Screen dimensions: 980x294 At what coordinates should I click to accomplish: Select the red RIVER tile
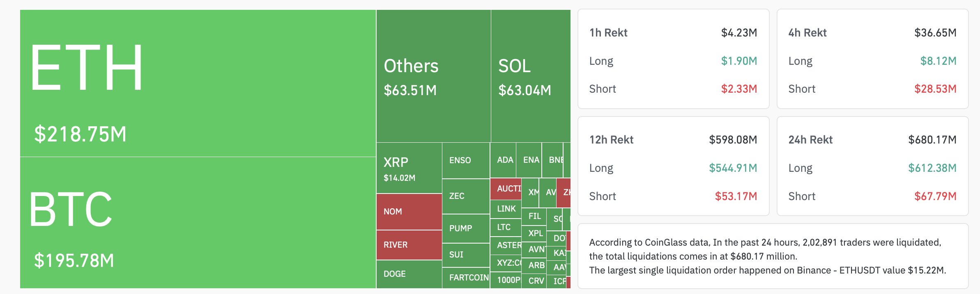tap(409, 245)
